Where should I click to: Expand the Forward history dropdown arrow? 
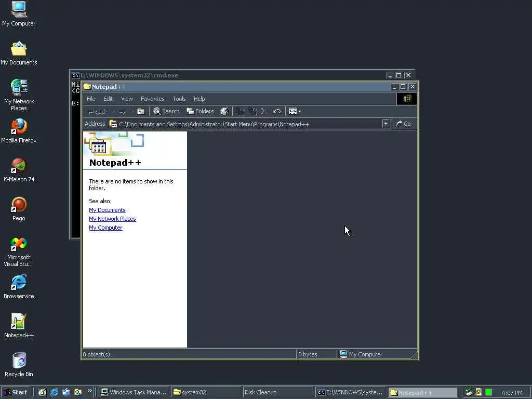132,111
